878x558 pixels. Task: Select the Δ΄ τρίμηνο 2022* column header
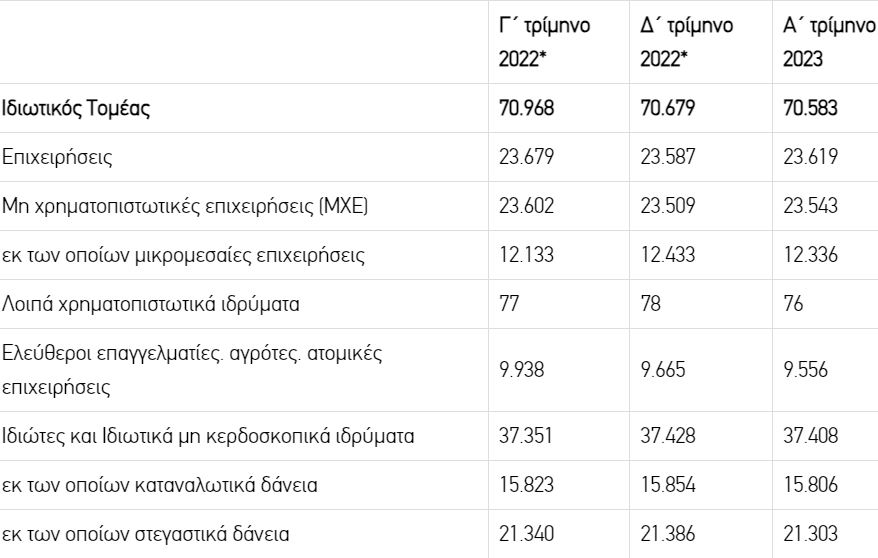click(686, 42)
